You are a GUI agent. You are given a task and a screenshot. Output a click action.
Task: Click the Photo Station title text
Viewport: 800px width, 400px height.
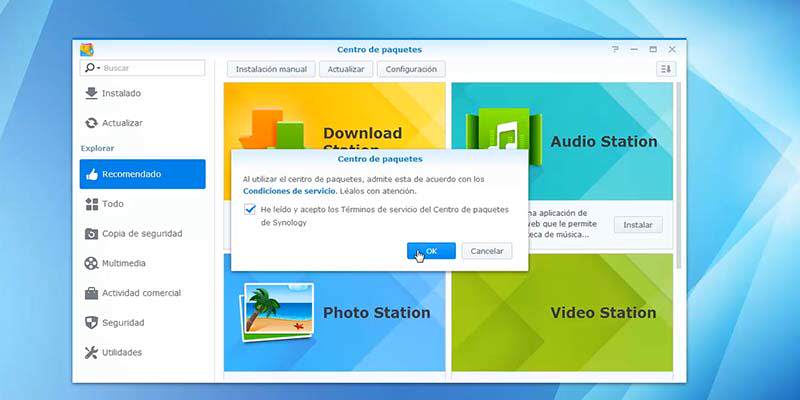click(x=377, y=313)
